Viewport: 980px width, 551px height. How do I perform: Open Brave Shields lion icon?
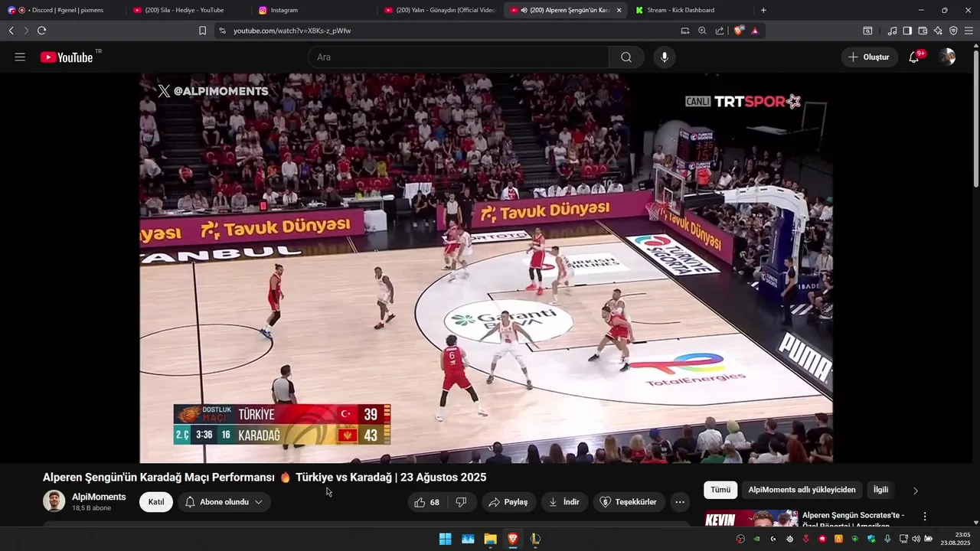(x=738, y=31)
